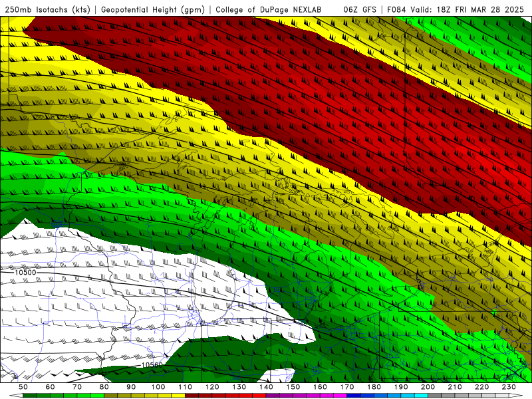Click the 'Geopotential Height (gpm)' title text
This screenshot has width=532, height=399.
[153, 10]
